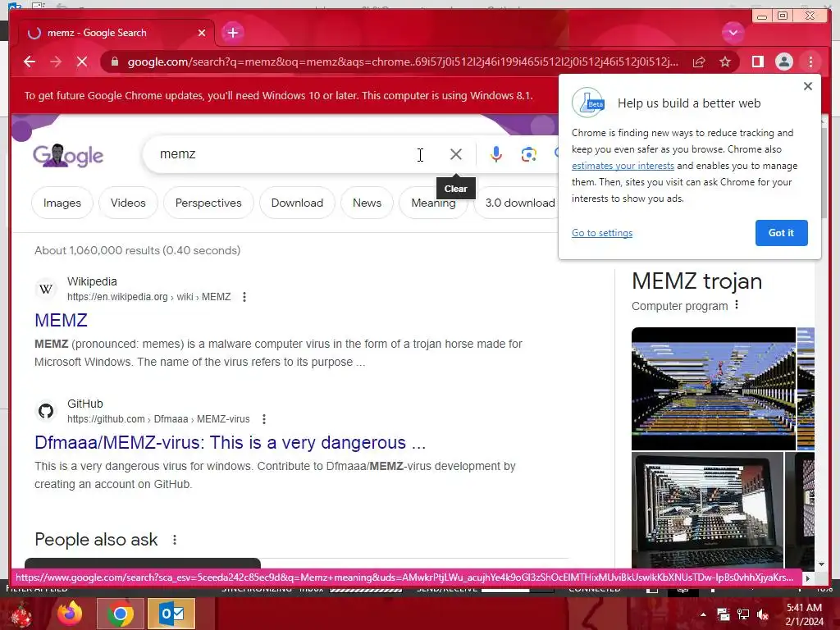Open About this result for People also ask
This screenshot has width=840, height=630.
click(x=175, y=540)
